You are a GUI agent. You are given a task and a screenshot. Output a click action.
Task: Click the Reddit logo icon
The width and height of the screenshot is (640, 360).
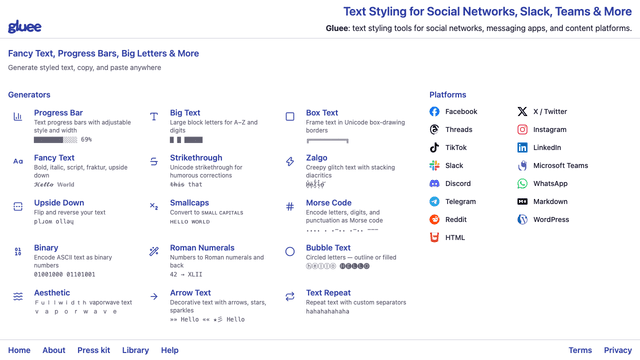(x=434, y=219)
